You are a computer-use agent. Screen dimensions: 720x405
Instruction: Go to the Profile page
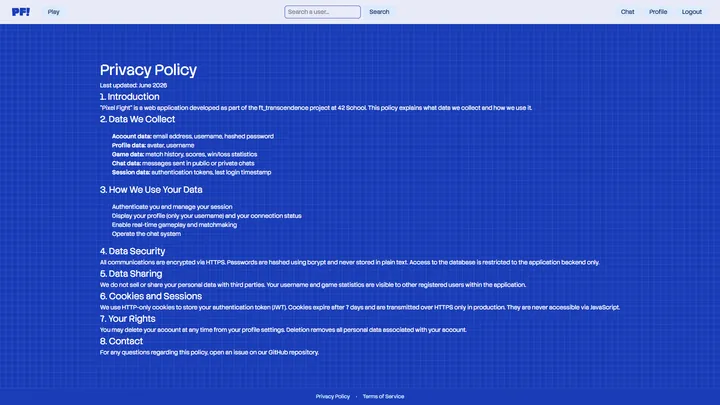pyautogui.click(x=658, y=12)
